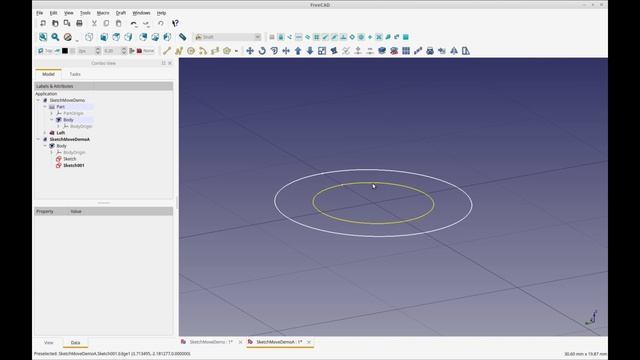
Task: Select the Draft Arc tool
Action: point(203,51)
